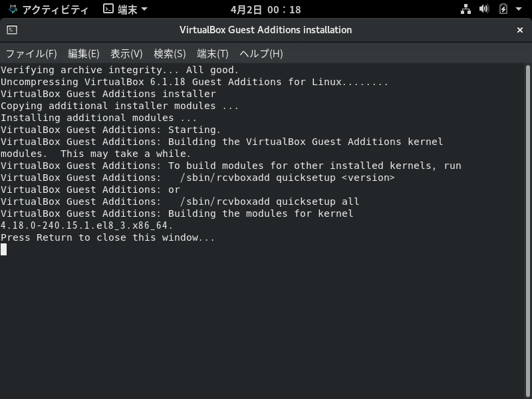This screenshot has width=532, height=399.
Task: Open the 端末(T) menu in menubar
Action: pyautogui.click(x=212, y=54)
